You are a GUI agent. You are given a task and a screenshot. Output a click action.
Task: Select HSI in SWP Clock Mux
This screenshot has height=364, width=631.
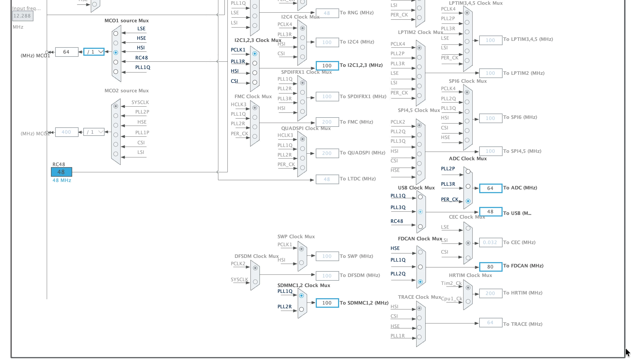[x=301, y=263]
